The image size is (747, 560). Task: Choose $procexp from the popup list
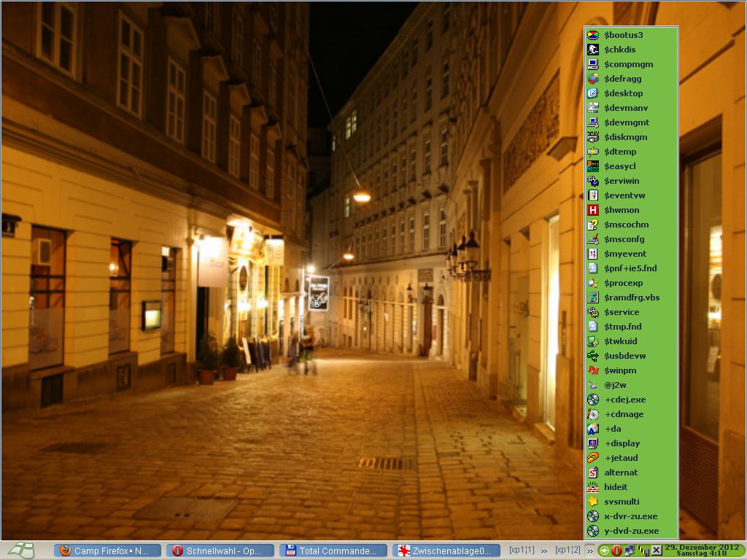tap(623, 283)
